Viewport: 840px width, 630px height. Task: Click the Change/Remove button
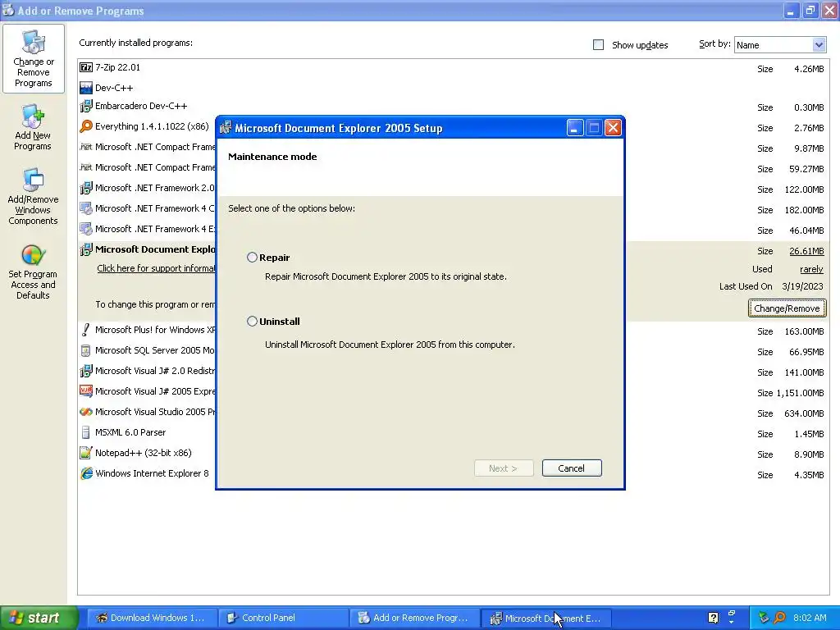coord(787,308)
